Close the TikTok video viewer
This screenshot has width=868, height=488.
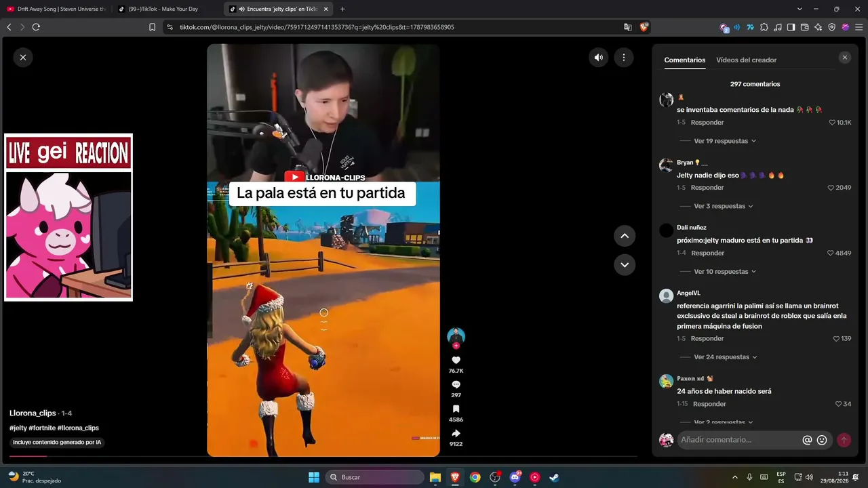[23, 58]
